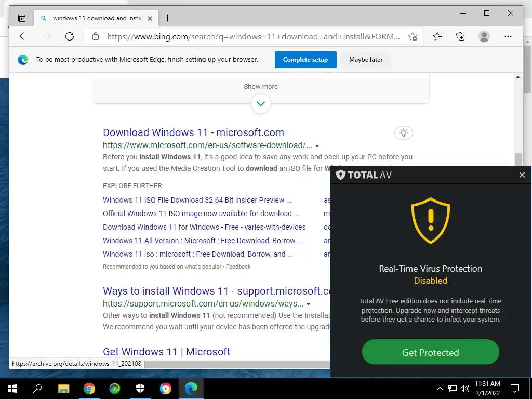
Task: Open Windows 11 ISO File Download 32 64 Bit link
Action: coord(197,200)
